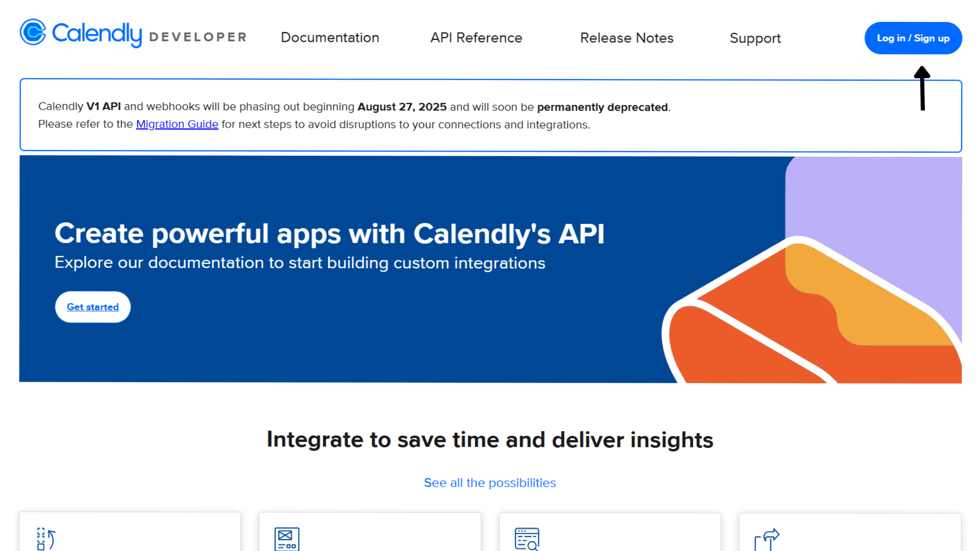This screenshot has width=980, height=551.
Task: Click the Calendly wordmark text
Action: 97,34
